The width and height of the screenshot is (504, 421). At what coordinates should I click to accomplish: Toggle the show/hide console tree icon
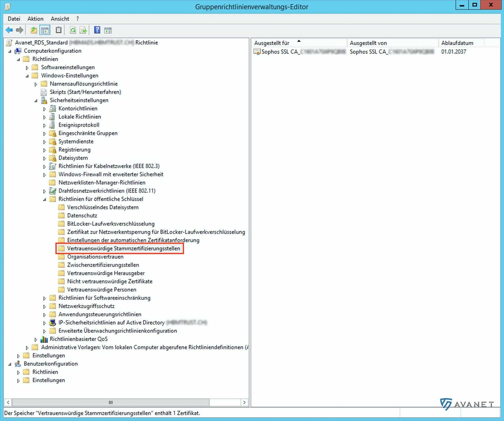[x=45, y=30]
